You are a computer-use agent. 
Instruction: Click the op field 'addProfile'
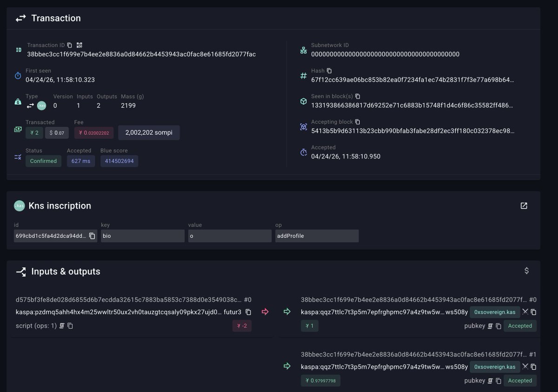[317, 236]
